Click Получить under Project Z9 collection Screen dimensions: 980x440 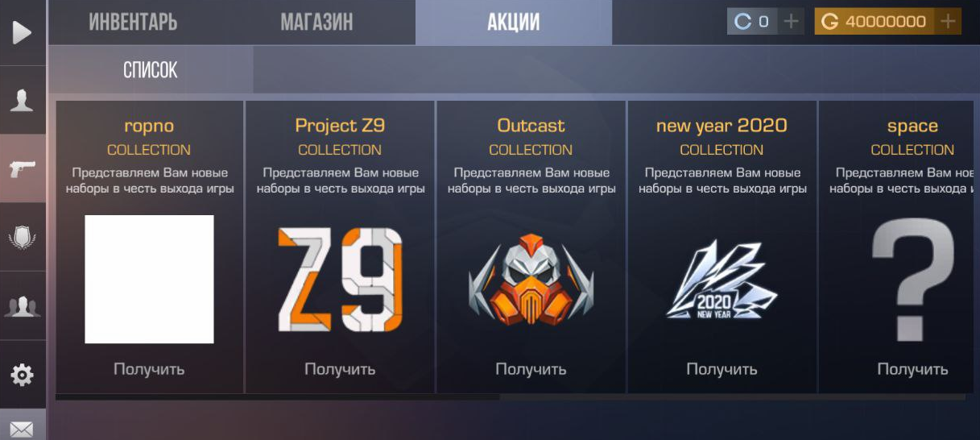coord(340,369)
